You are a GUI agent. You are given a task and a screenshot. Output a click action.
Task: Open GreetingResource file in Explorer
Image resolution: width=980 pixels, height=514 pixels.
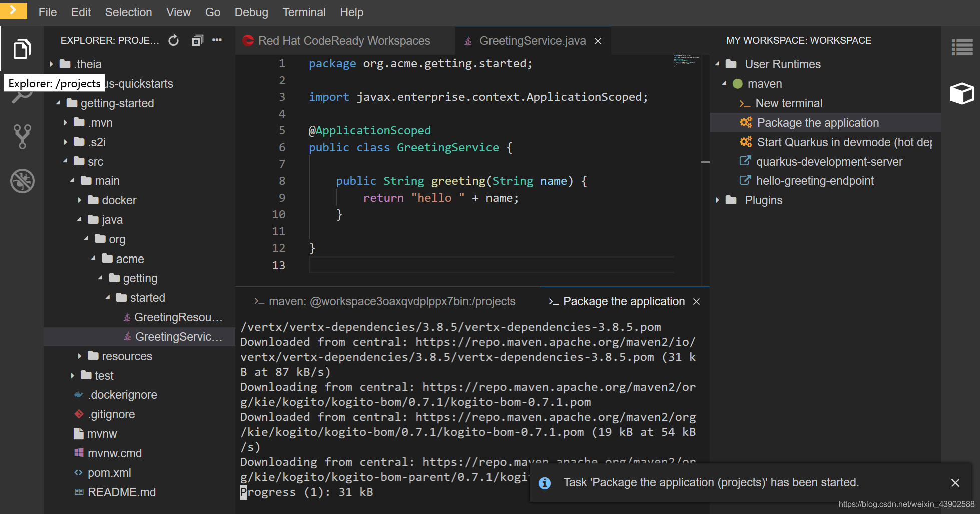[178, 317]
